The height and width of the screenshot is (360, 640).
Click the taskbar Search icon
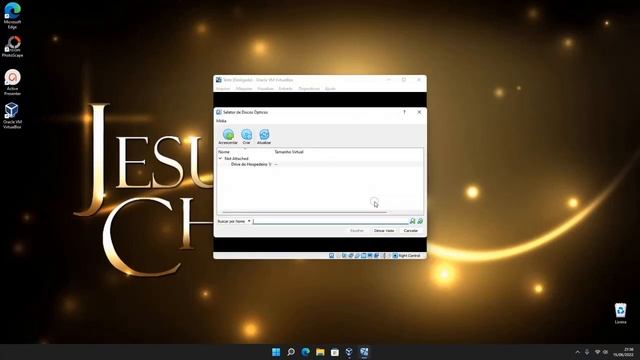click(291, 352)
